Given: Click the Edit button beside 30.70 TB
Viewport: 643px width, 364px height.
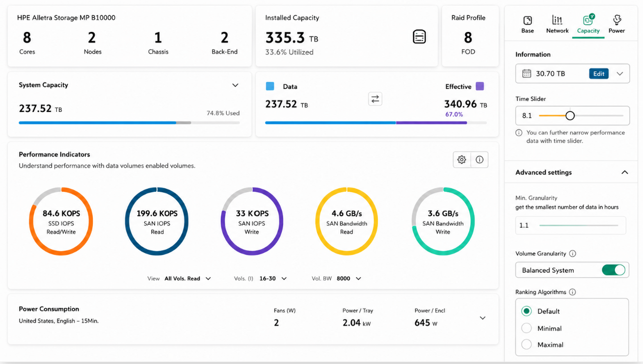Looking at the screenshot, I should coord(599,74).
